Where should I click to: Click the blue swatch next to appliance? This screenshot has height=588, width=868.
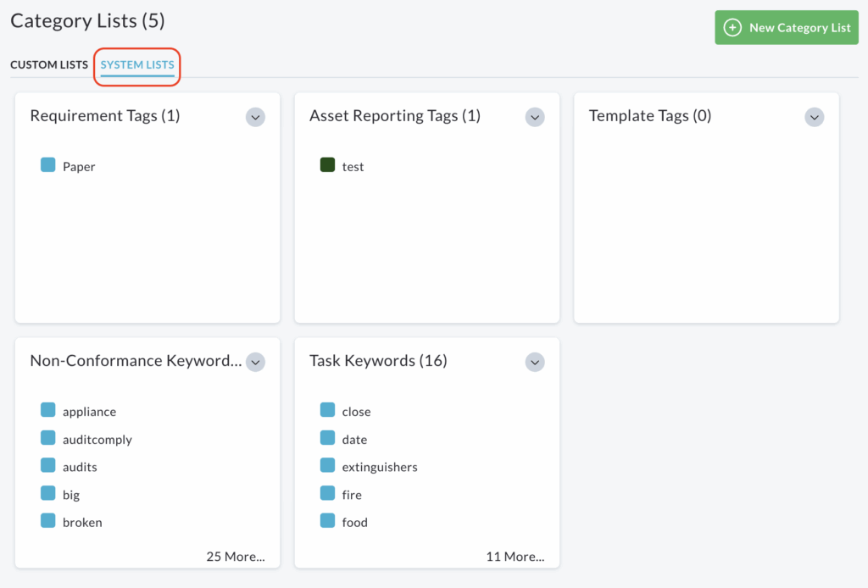(x=48, y=411)
